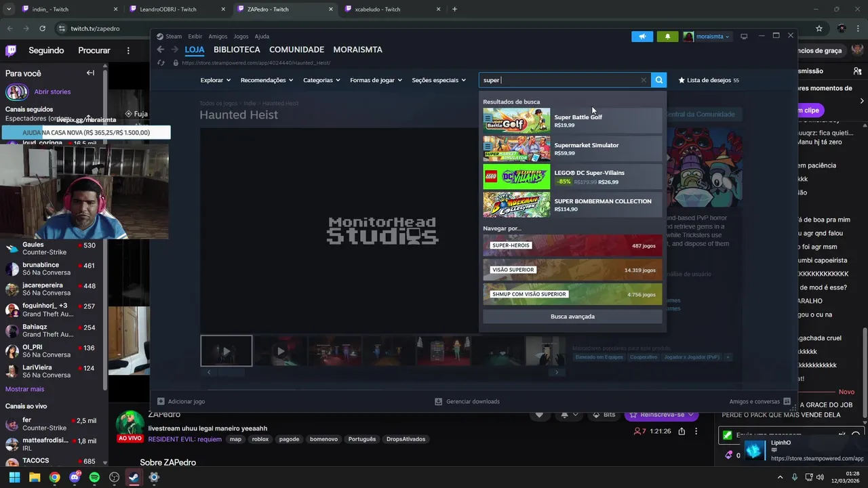Click Mostrar mais in followed channels

(24, 389)
